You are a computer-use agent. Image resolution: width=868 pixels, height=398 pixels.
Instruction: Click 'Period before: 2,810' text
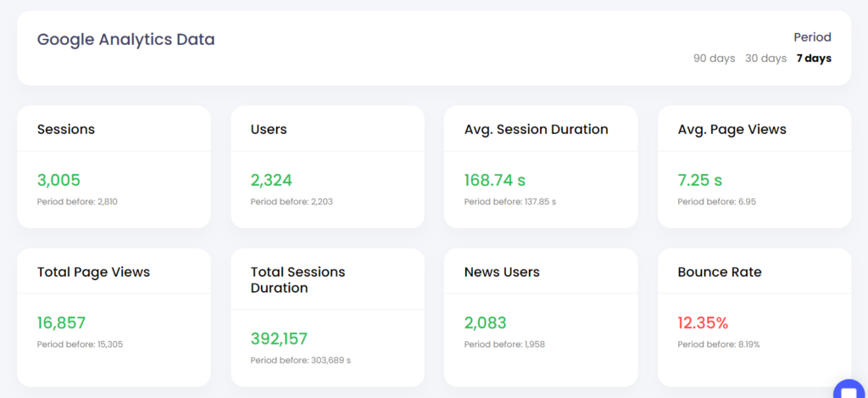77,202
